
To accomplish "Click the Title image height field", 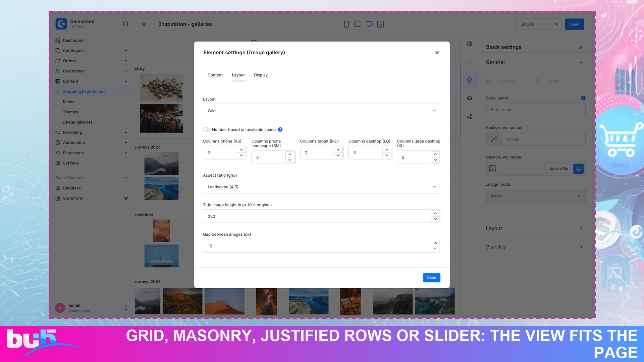I will tap(317, 216).
